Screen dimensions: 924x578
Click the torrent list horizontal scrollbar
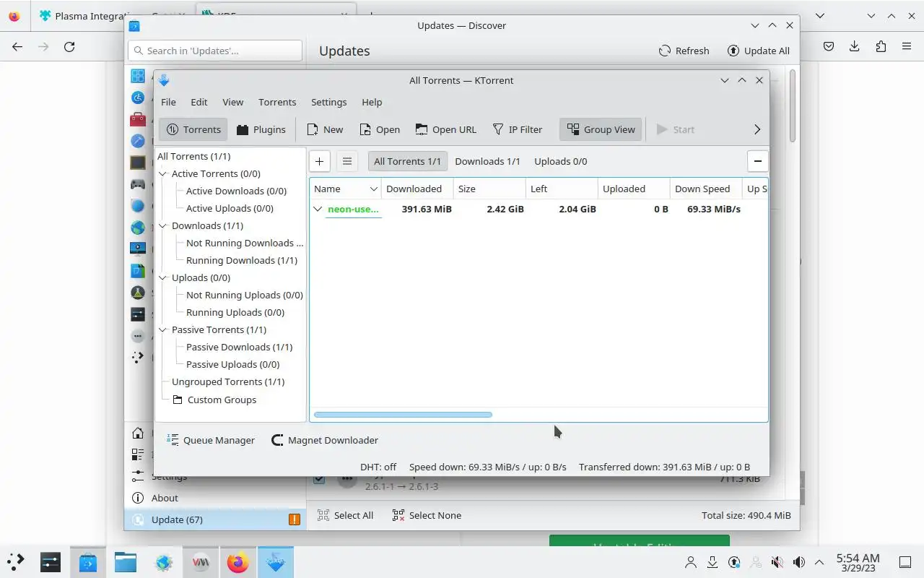pyautogui.click(x=403, y=415)
